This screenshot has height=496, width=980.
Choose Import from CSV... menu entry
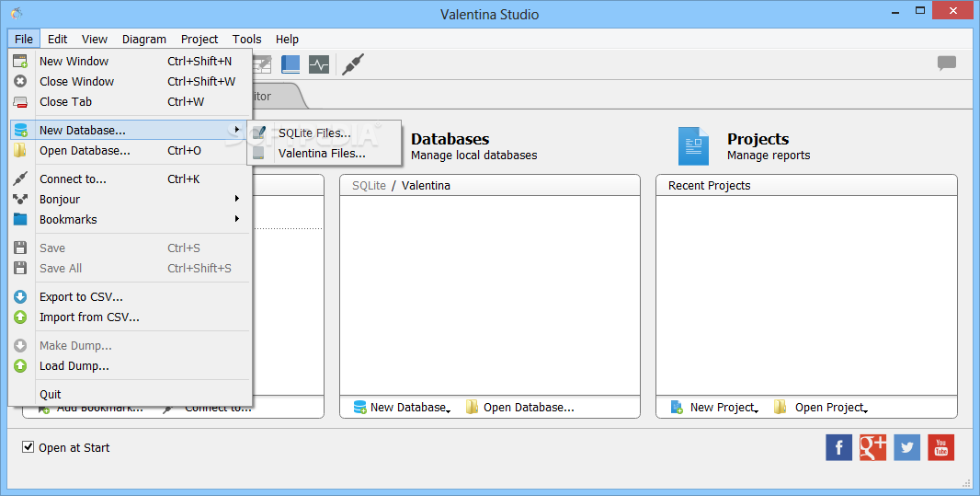point(131,317)
